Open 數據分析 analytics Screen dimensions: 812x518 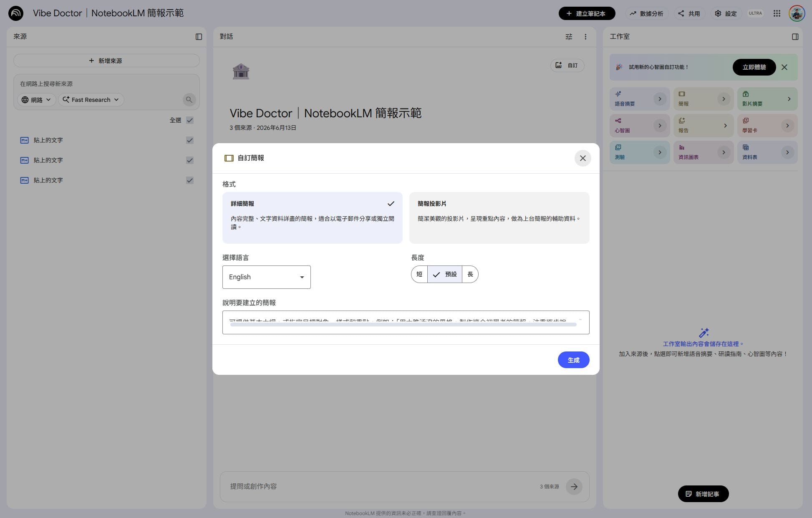pos(646,13)
